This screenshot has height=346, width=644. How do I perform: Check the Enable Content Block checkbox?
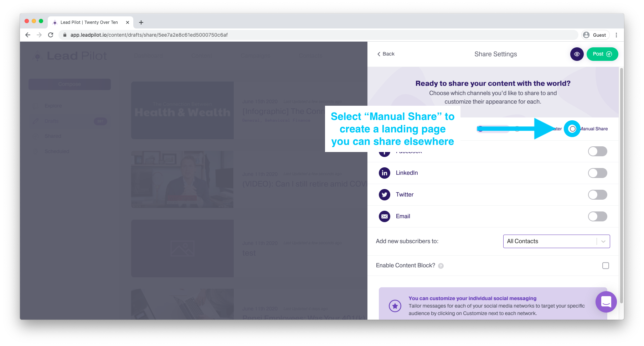(x=606, y=266)
